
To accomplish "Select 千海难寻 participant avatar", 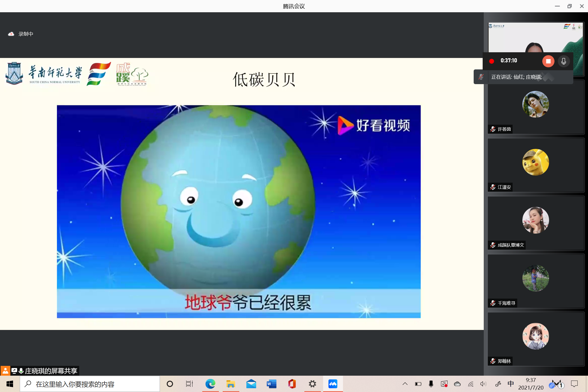I will (x=535, y=278).
